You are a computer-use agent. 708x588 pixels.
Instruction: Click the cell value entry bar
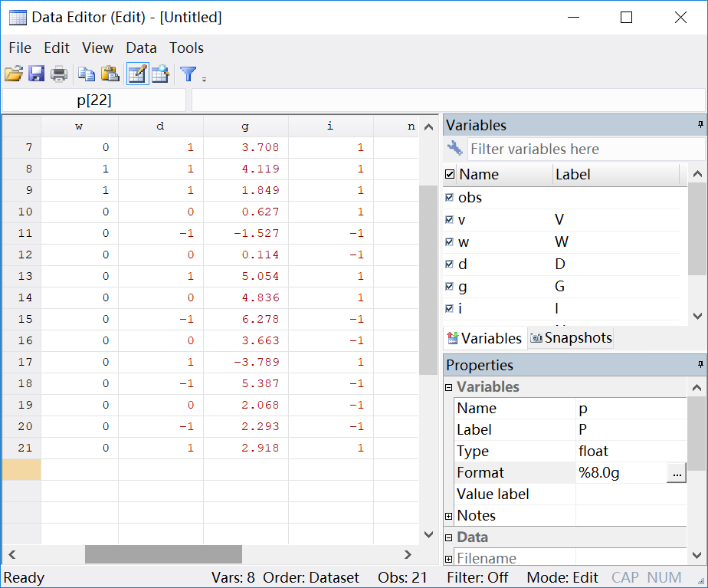pos(448,100)
